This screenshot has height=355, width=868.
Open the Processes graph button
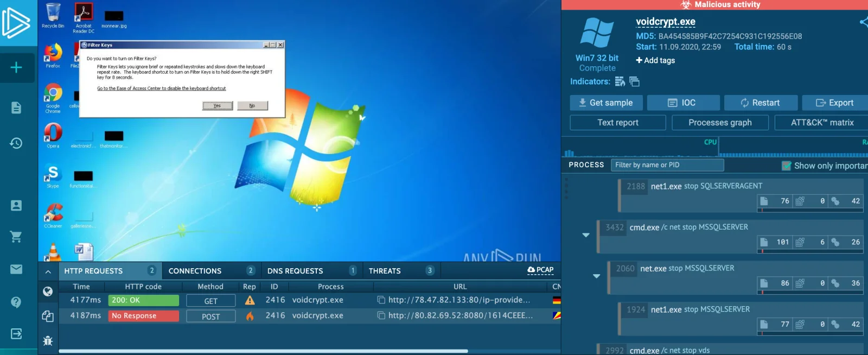[x=720, y=123]
